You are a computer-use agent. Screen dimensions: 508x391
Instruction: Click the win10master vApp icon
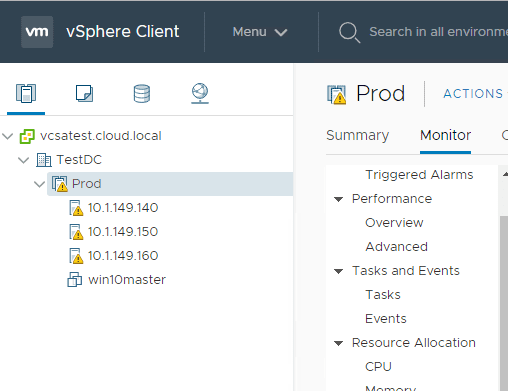75,279
